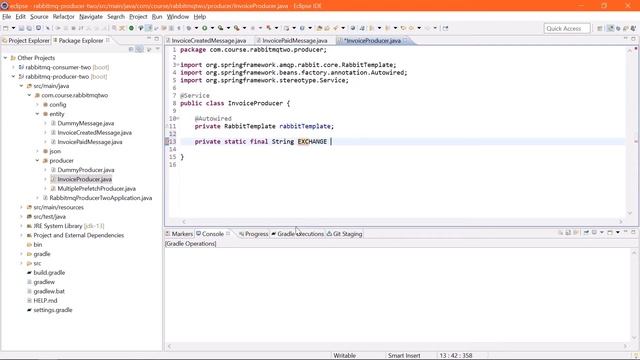Click the Link with Editor icon
640x360 pixels.
click(139, 49)
